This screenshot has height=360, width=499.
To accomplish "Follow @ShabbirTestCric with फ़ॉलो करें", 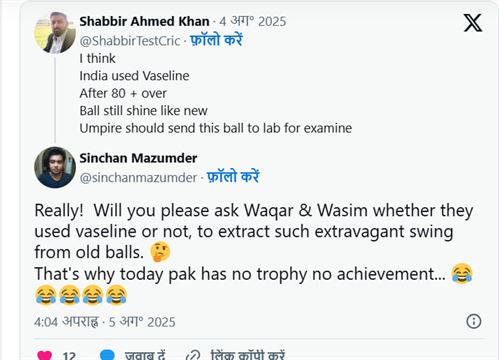I will pyautogui.click(x=216, y=40).
